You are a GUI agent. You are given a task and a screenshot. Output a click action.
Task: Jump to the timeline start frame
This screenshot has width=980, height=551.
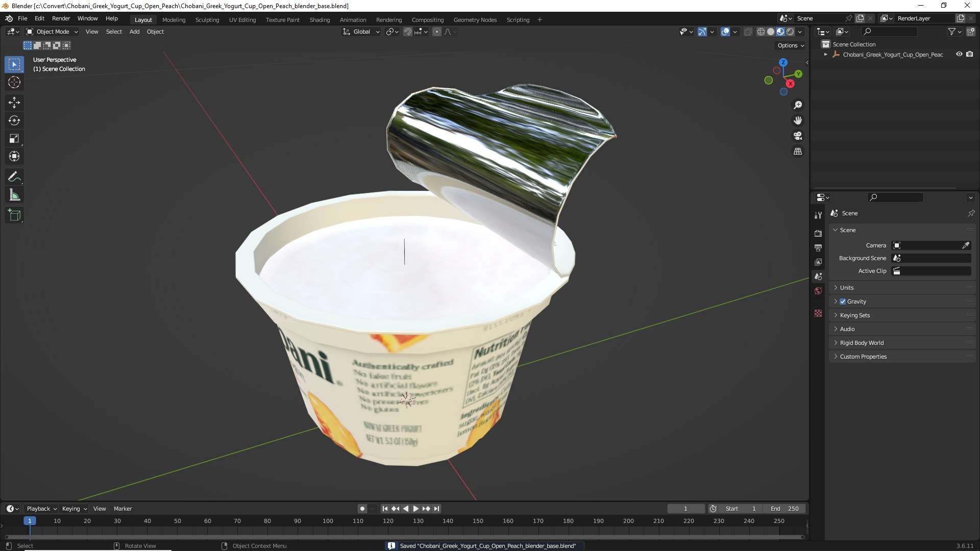(x=385, y=509)
